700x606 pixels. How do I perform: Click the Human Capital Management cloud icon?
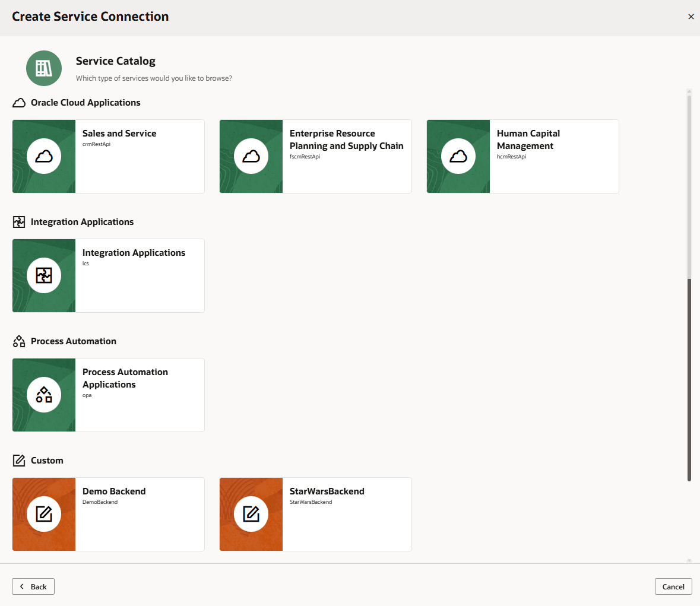pyautogui.click(x=458, y=156)
